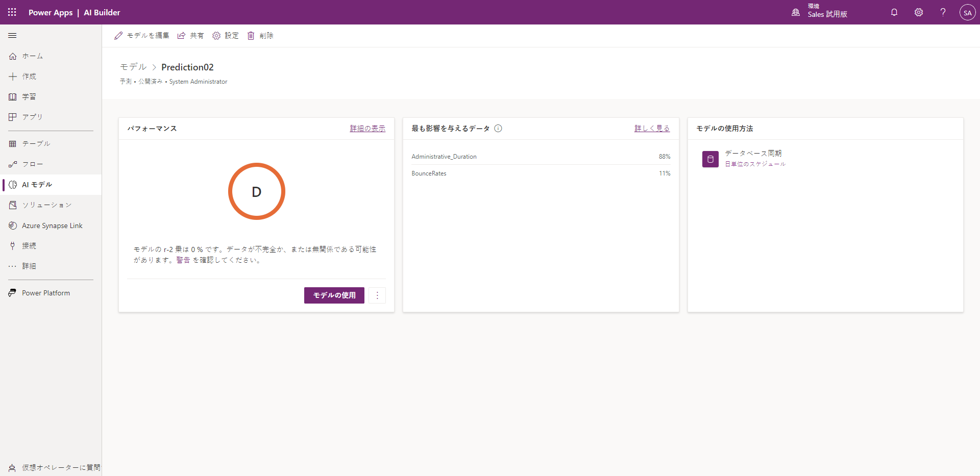Click the アプリ icon in the sidebar

[13, 117]
